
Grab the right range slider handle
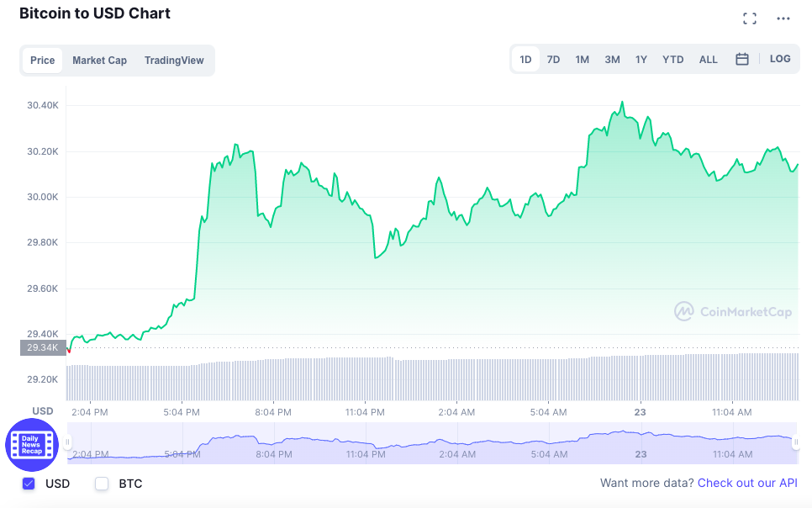tap(796, 442)
